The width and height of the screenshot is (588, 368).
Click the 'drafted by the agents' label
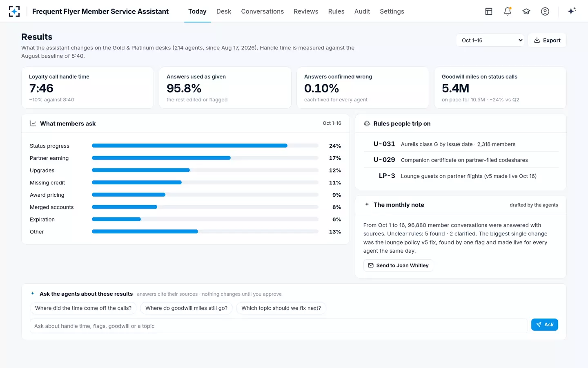click(x=534, y=205)
